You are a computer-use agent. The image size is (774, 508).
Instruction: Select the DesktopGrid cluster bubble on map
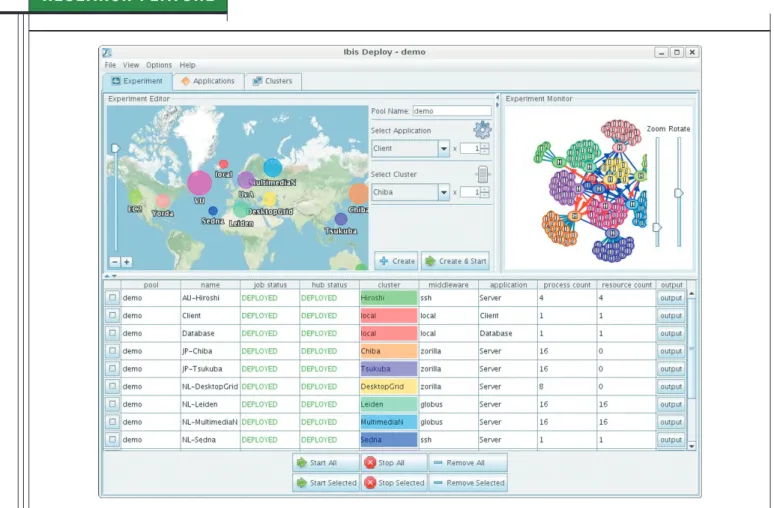(270, 199)
